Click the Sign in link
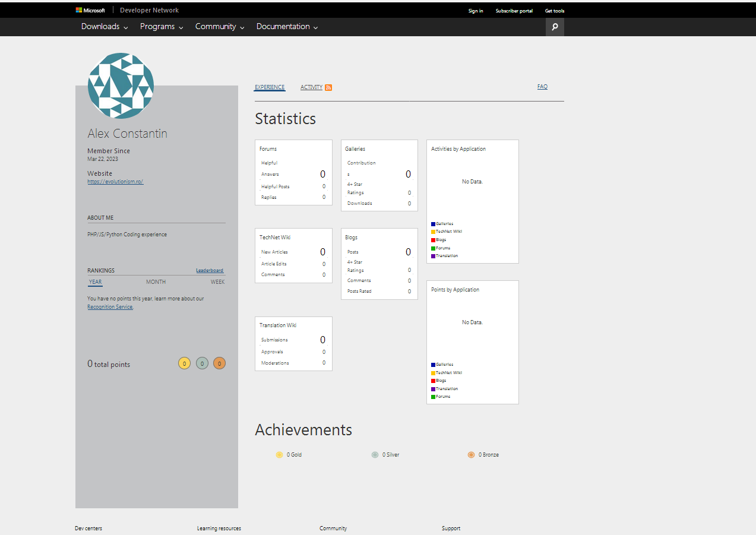The height and width of the screenshot is (535, 756). tap(476, 11)
